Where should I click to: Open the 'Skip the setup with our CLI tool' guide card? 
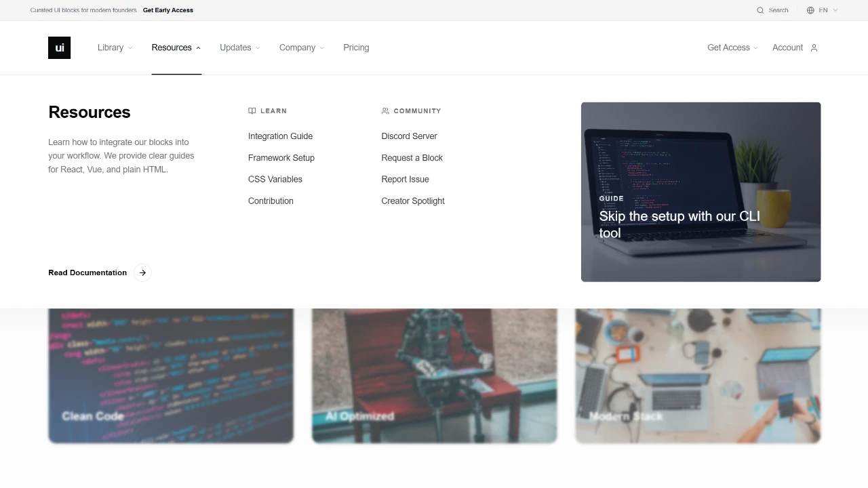pyautogui.click(x=701, y=192)
